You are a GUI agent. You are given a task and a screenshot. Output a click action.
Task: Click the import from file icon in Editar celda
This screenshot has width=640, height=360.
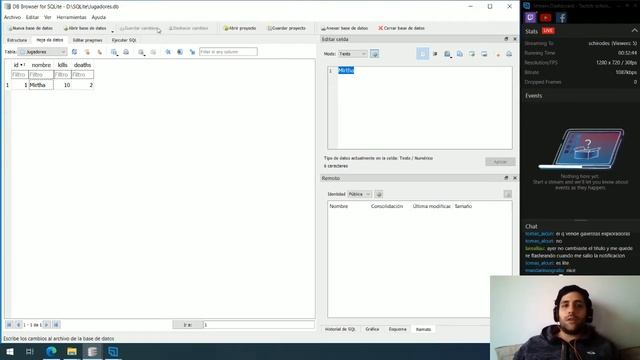coord(447,54)
